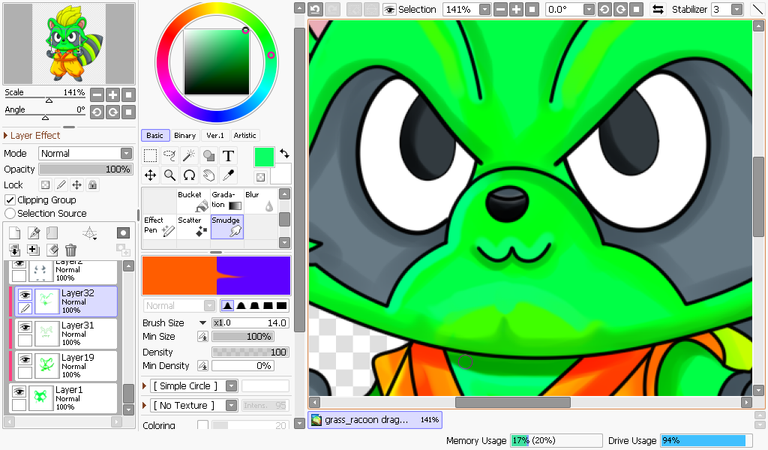Switch to the Binary tool tab
The height and width of the screenshot is (450, 768).
click(x=185, y=136)
